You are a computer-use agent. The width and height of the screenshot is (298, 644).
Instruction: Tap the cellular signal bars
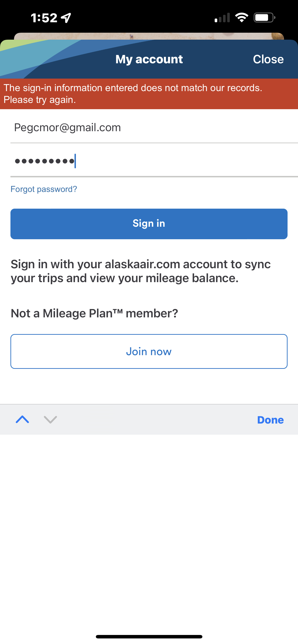tap(222, 18)
